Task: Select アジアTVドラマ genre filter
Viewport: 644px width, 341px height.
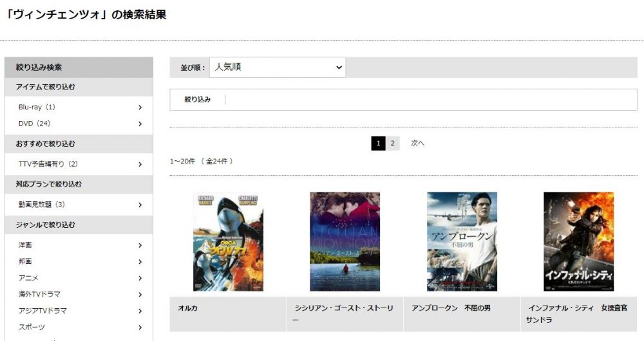Action: [x=43, y=311]
